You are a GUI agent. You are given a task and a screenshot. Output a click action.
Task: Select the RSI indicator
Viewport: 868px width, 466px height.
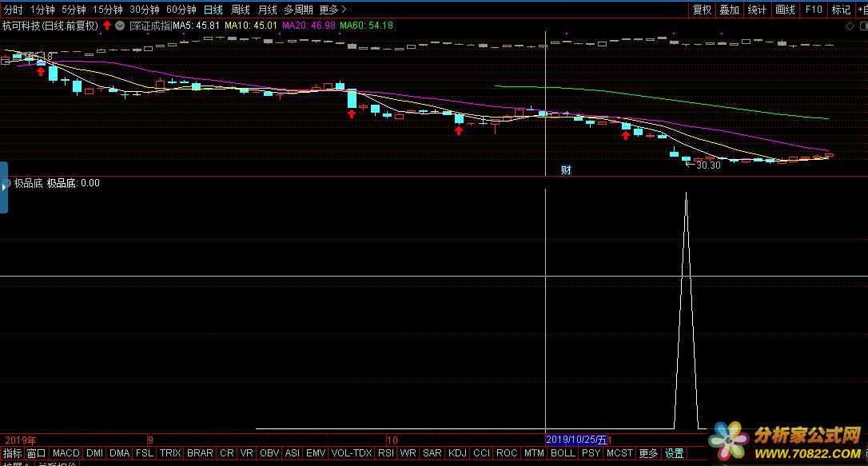pyautogui.click(x=385, y=453)
